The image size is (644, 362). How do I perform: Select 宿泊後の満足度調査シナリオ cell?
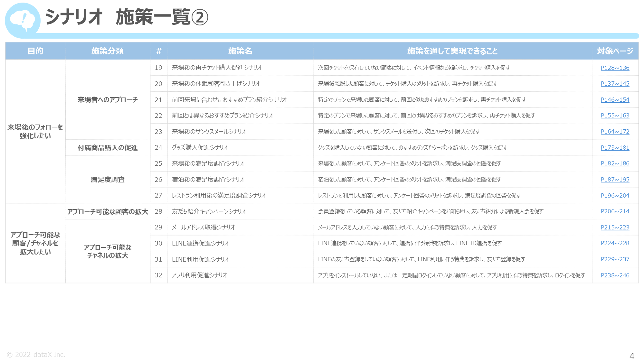pos(240,180)
